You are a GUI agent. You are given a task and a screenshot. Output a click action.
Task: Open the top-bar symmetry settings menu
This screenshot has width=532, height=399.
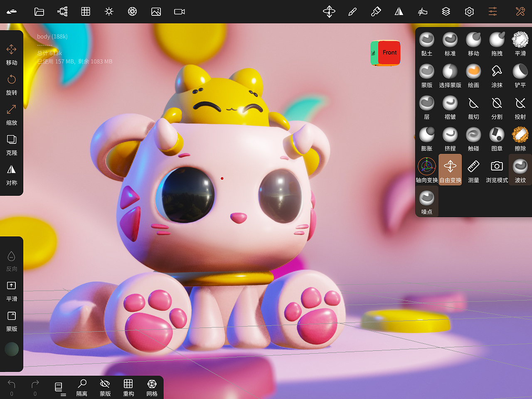coord(399,12)
